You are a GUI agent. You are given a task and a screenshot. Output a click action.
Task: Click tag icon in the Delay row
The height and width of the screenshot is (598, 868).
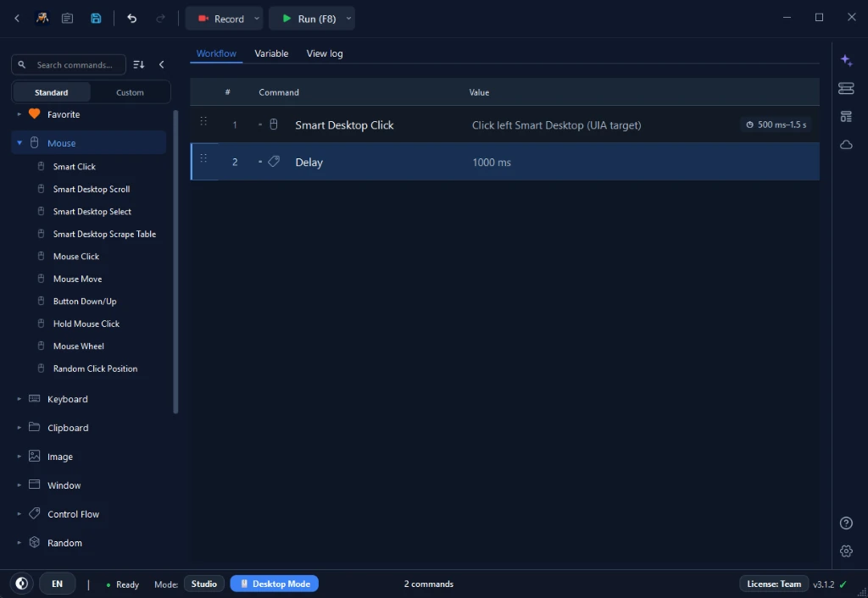[x=274, y=162]
